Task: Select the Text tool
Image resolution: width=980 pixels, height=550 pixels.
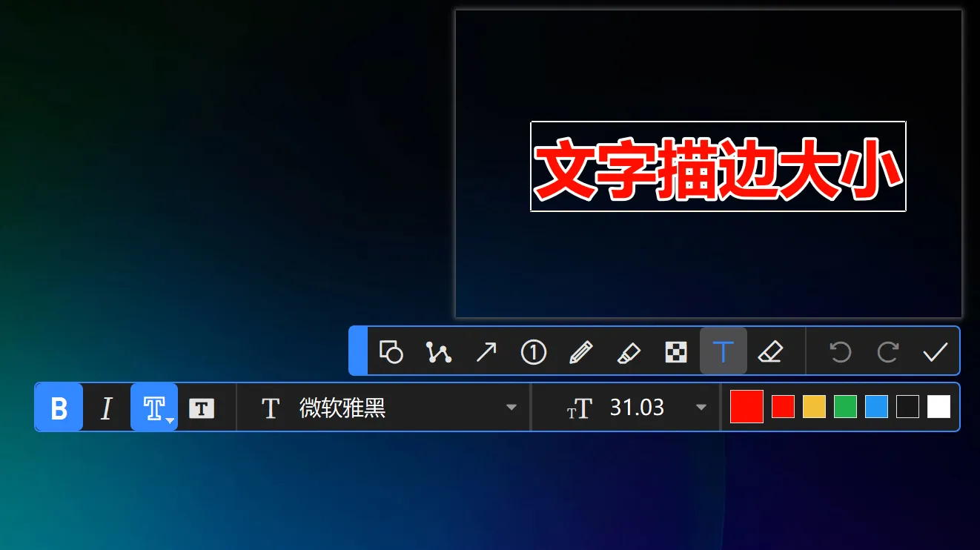Action: pyautogui.click(x=723, y=351)
